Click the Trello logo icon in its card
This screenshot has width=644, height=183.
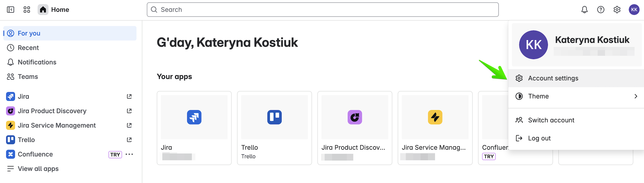[x=274, y=117]
